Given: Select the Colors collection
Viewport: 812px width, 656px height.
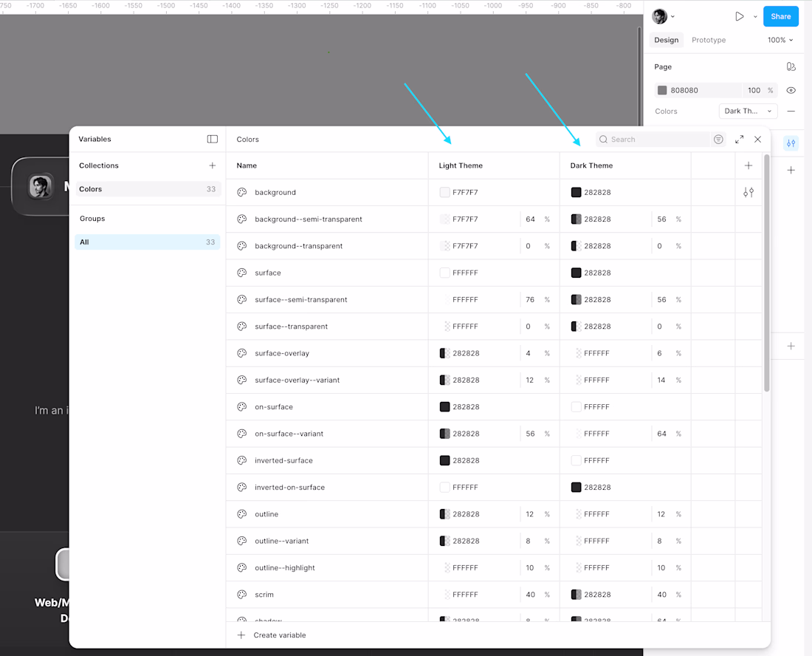Looking at the screenshot, I should click(x=148, y=189).
